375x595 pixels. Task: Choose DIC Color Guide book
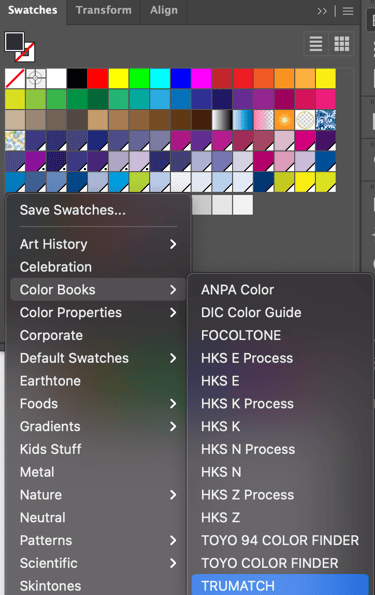(280, 312)
